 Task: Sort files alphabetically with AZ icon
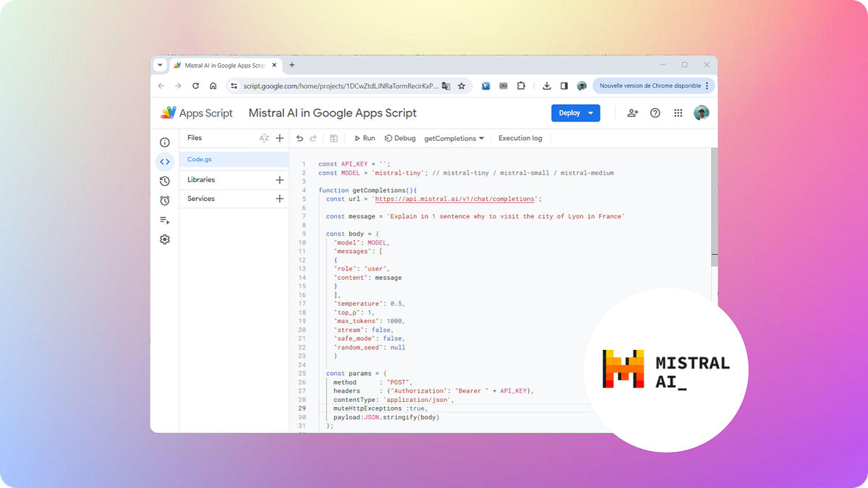click(x=264, y=138)
